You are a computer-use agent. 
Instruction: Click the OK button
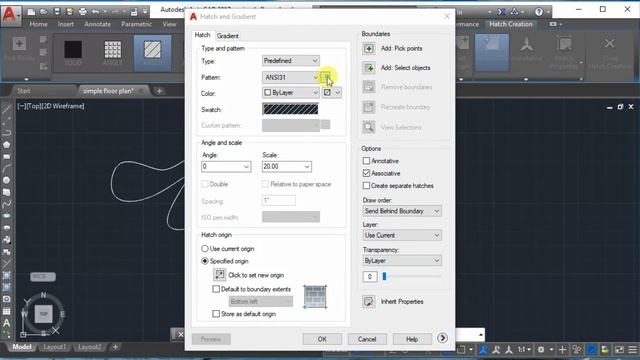(322, 339)
